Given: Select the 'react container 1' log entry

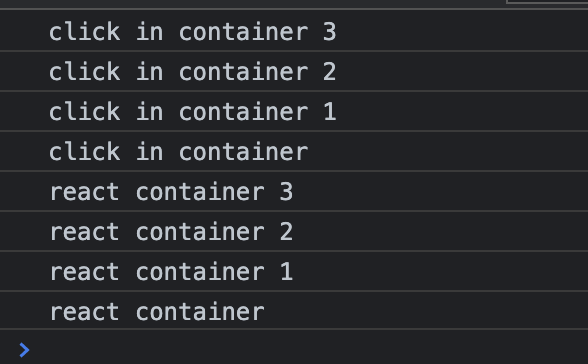Looking at the screenshot, I should click(294, 271).
